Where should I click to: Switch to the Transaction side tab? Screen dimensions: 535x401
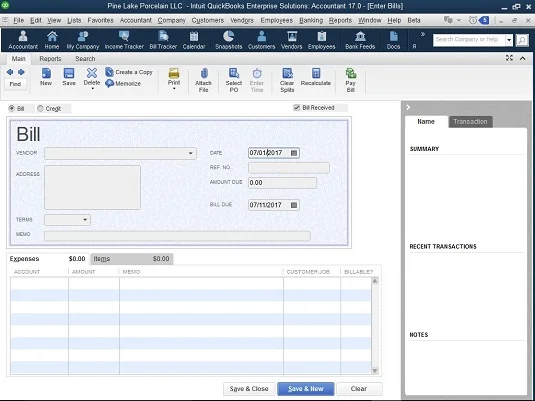(x=470, y=121)
